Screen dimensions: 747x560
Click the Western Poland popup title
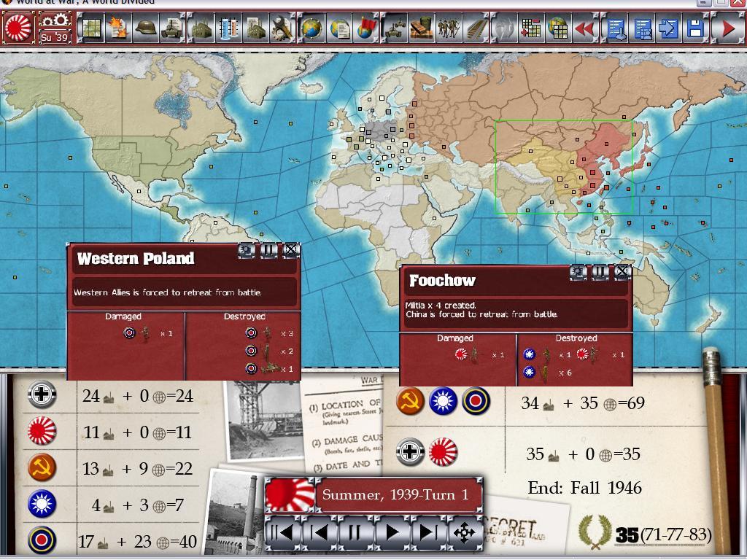tap(136, 259)
